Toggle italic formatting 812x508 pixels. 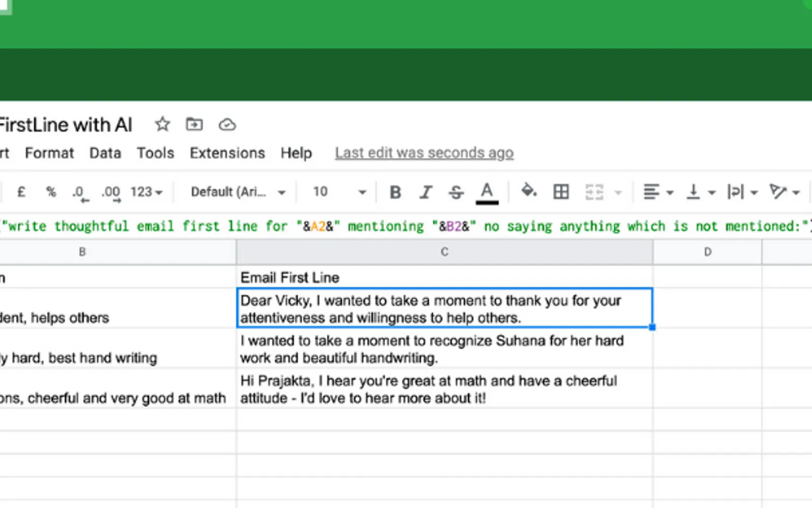(426, 192)
